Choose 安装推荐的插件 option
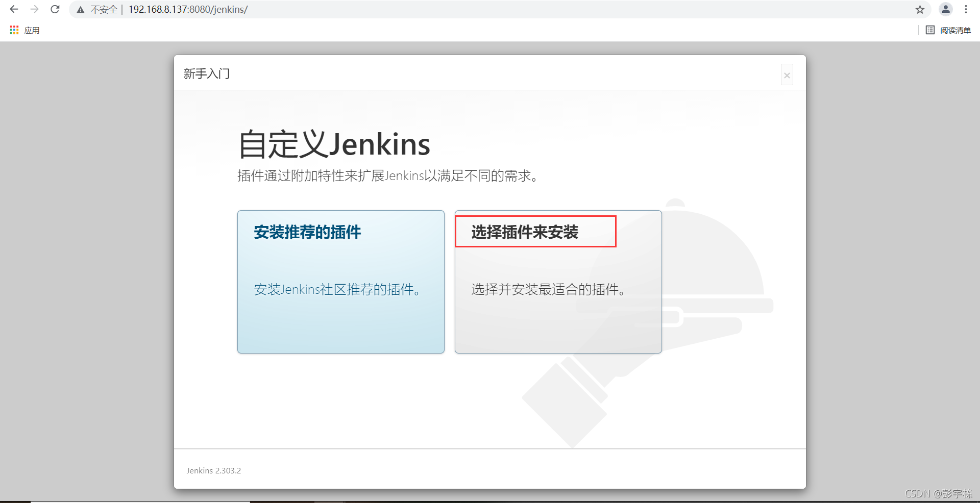Image resolution: width=980 pixels, height=503 pixels. (x=341, y=282)
